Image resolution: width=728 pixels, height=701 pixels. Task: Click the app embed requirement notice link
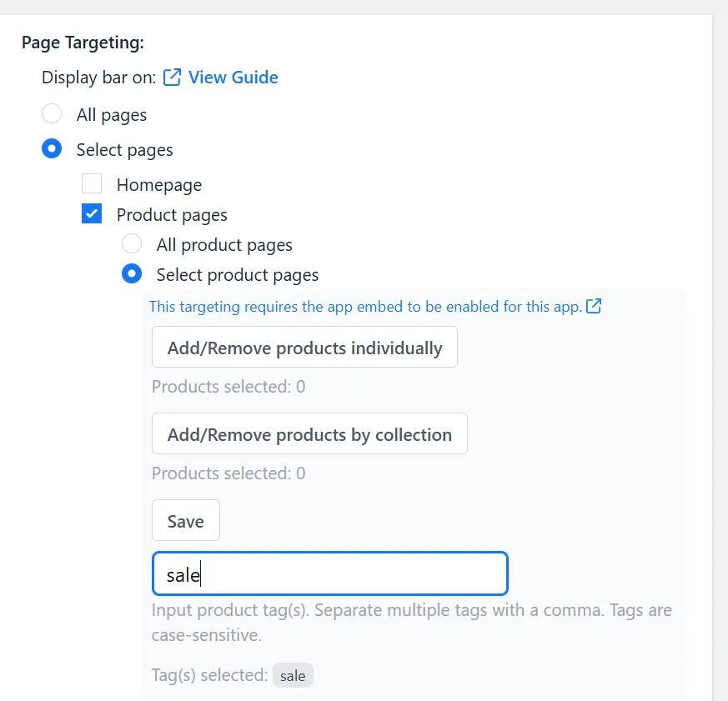pos(365,307)
